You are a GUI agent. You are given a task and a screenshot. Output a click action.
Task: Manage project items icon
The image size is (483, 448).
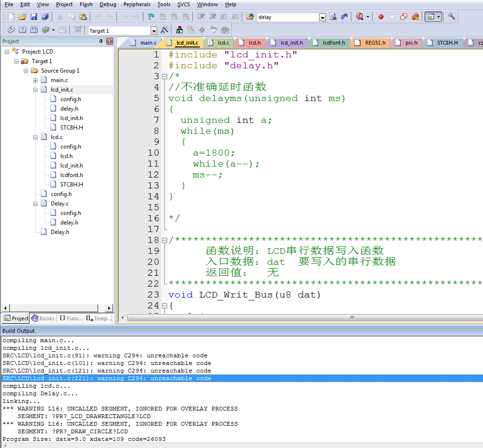(x=180, y=30)
